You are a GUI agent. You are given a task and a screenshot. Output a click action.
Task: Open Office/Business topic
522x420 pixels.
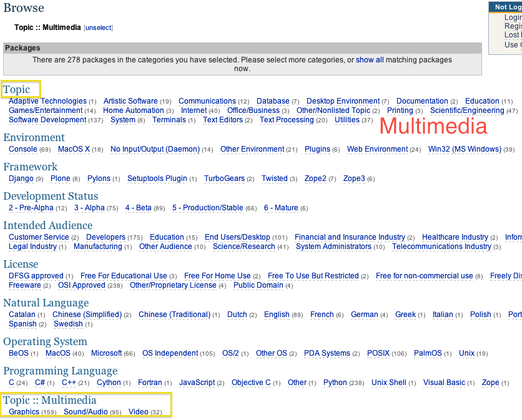[254, 110]
